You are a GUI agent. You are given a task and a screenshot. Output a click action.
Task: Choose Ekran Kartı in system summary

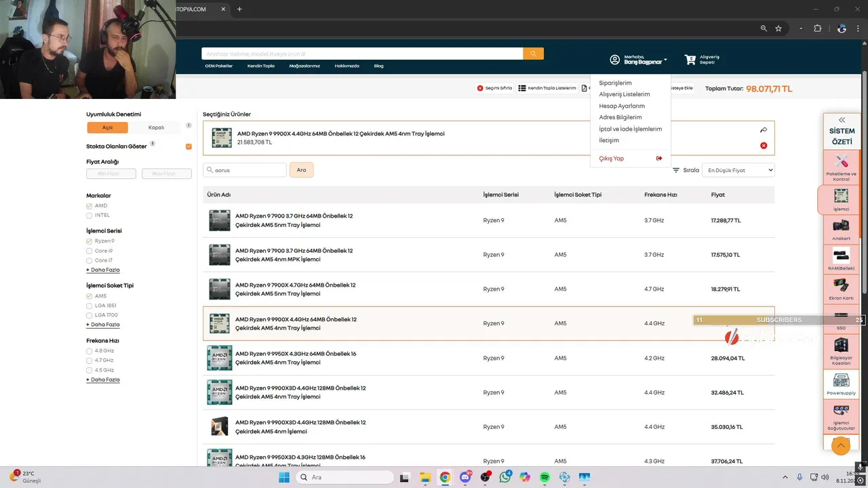pos(842,289)
